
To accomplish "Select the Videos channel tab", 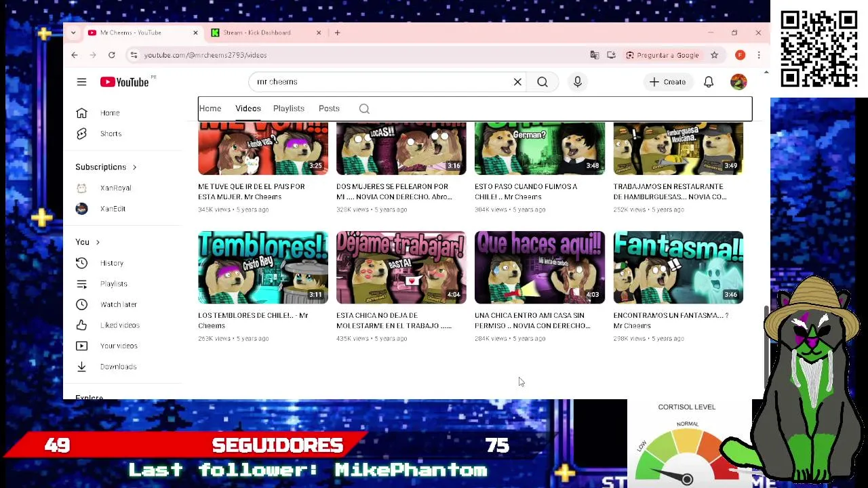I will [x=248, y=108].
